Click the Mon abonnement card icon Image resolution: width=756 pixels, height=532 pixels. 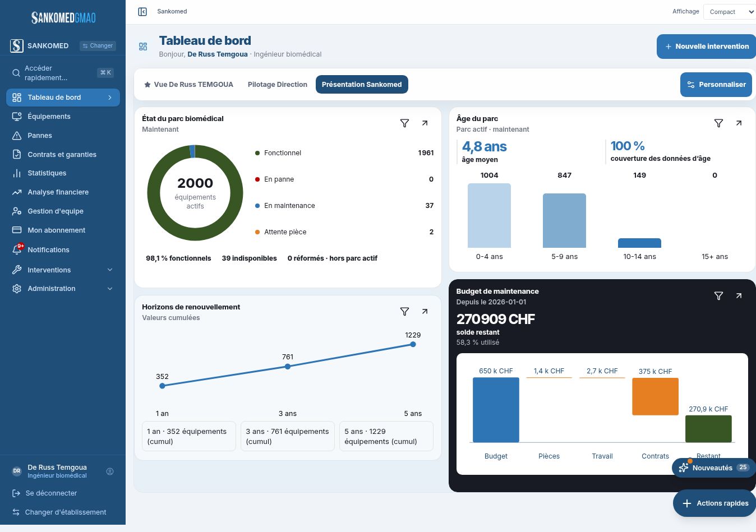click(17, 230)
